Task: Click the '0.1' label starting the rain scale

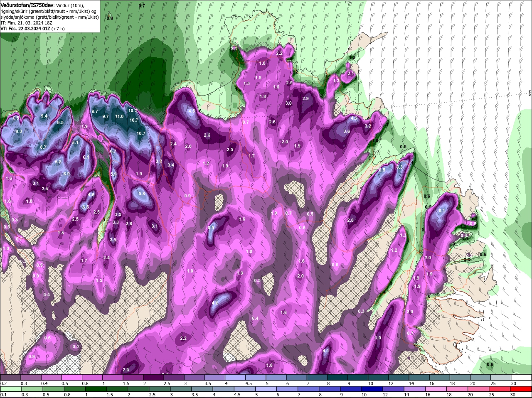Action: (3, 395)
